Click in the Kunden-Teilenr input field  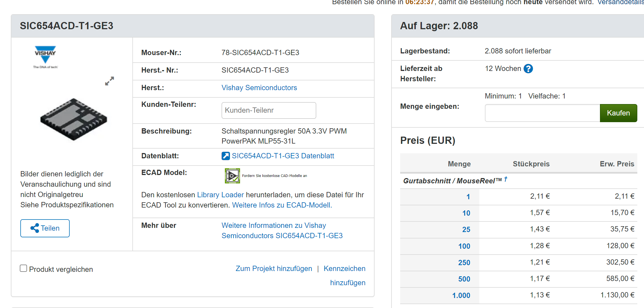tap(268, 110)
